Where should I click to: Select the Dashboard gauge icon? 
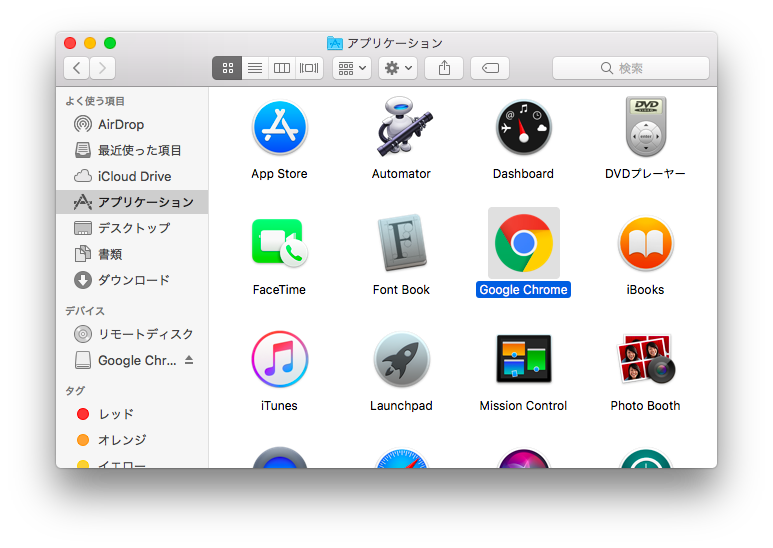click(x=524, y=127)
